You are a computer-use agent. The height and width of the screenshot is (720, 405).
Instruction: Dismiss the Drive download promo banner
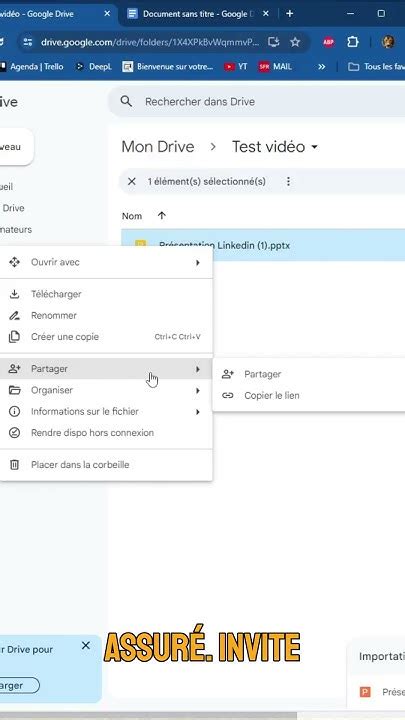pyautogui.click(x=86, y=646)
